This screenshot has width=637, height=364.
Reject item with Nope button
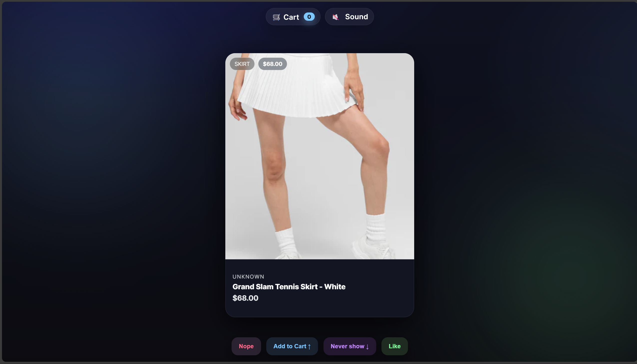[x=246, y=346]
